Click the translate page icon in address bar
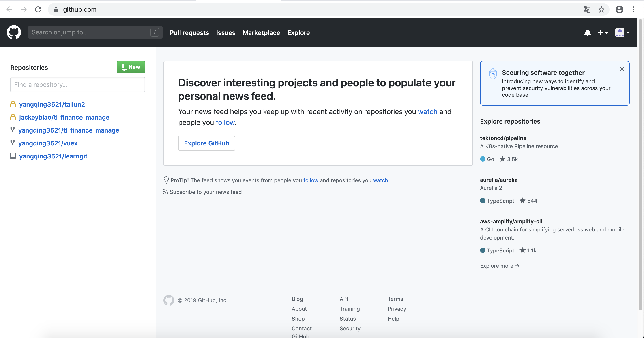The image size is (644, 338). tap(587, 9)
